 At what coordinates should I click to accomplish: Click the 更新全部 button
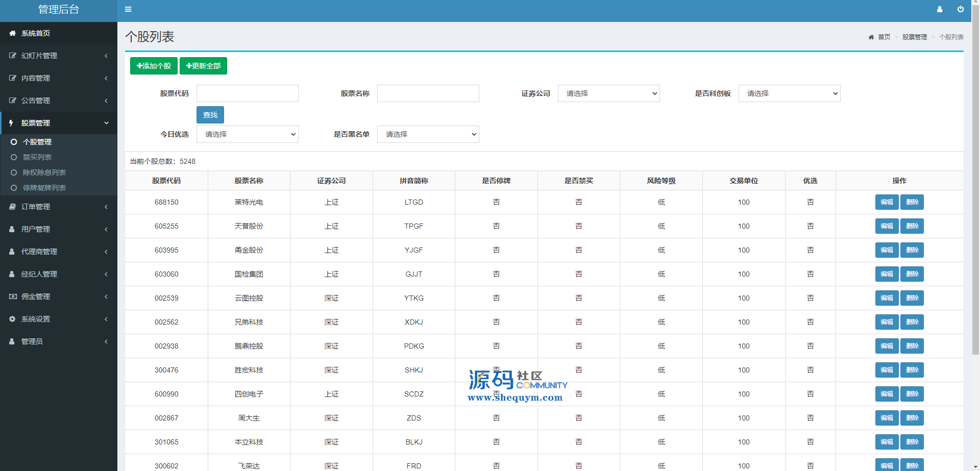click(x=203, y=66)
